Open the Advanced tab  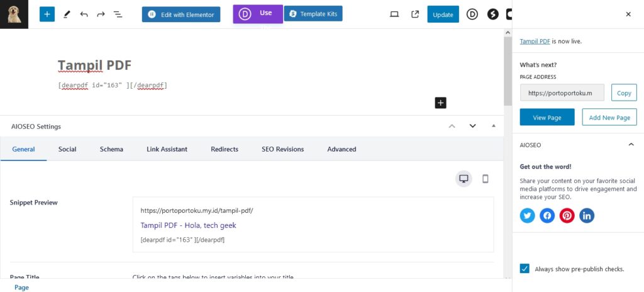point(341,149)
